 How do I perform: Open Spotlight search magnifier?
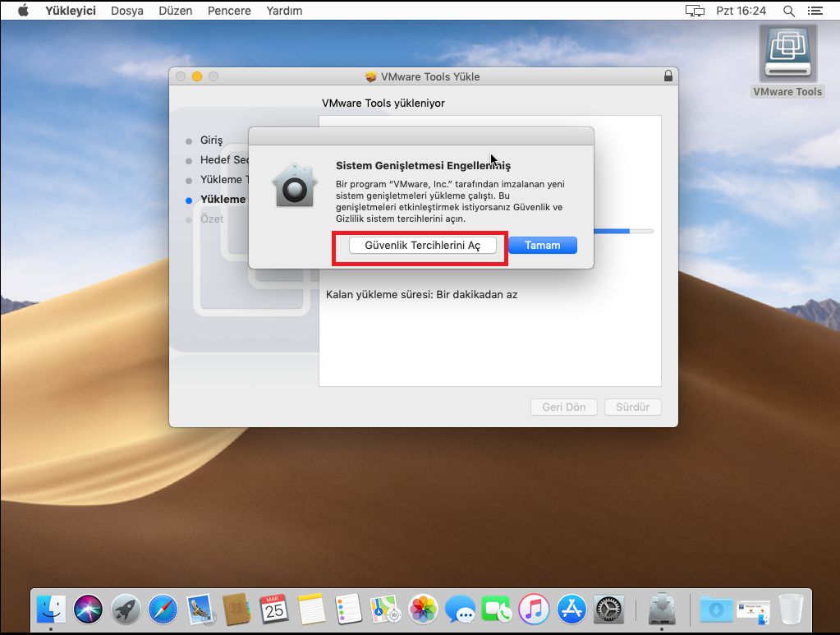point(788,11)
